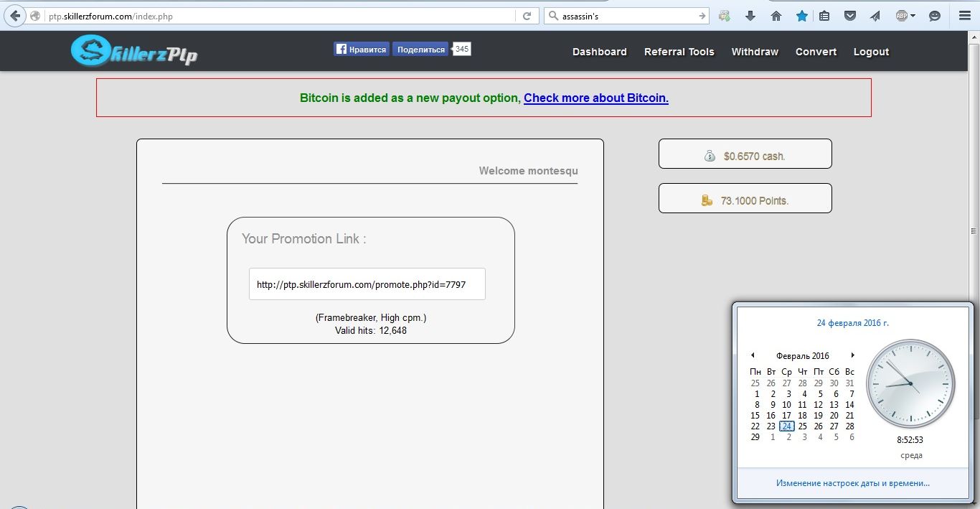Click the browser back arrow button

tap(15, 16)
